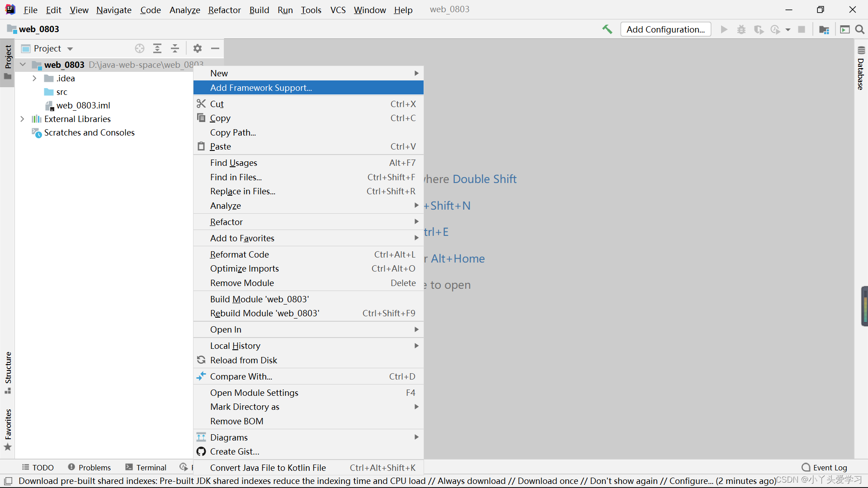Choose Copy Path from context menu

308,132
